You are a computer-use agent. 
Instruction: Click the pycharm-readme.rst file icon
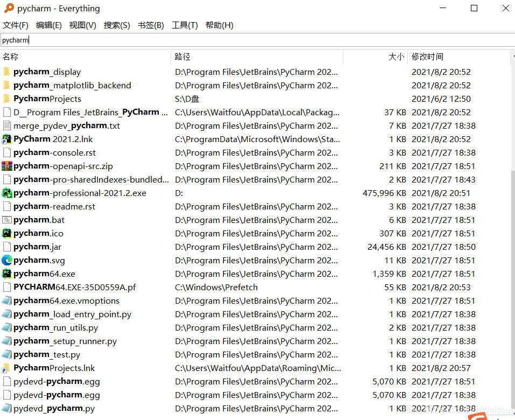click(6, 206)
